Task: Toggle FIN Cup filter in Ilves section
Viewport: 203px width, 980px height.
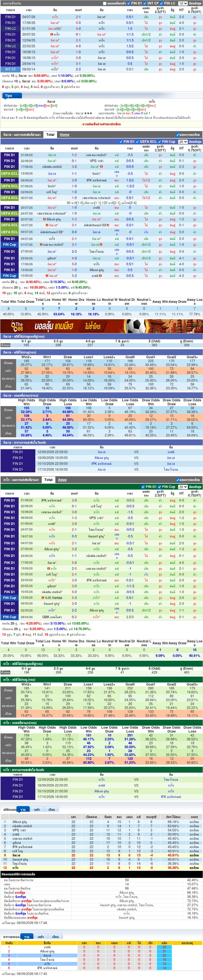Action: pyautogui.click(x=160, y=141)
